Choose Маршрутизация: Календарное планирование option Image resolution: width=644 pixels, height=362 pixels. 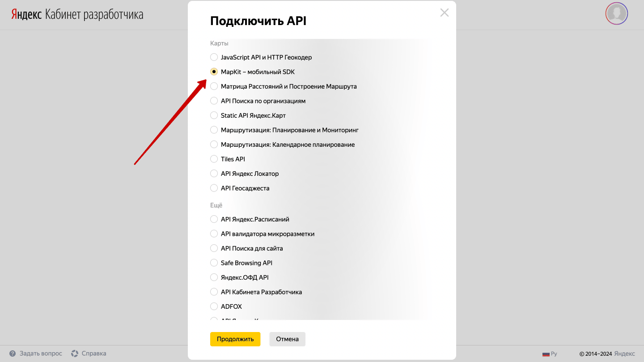(x=214, y=145)
